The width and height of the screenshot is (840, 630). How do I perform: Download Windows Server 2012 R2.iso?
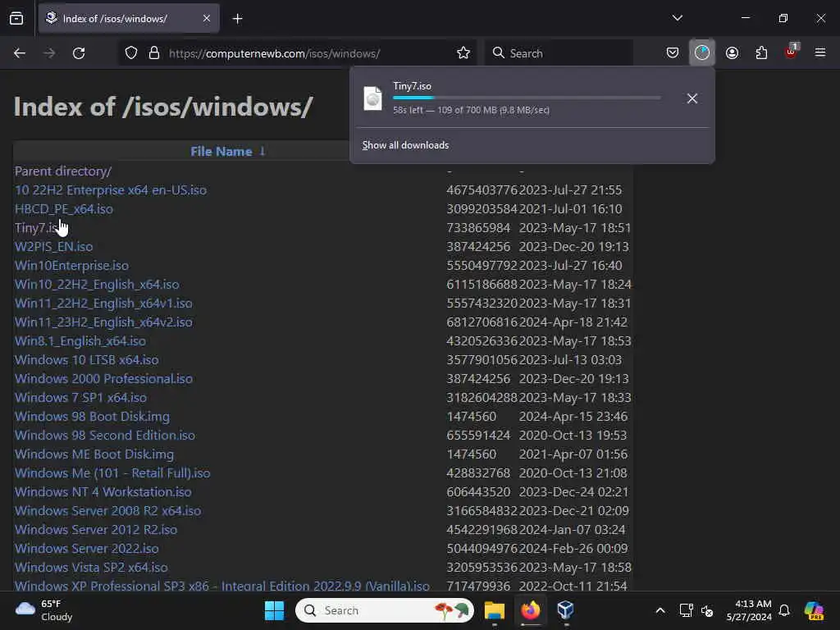pyautogui.click(x=96, y=529)
